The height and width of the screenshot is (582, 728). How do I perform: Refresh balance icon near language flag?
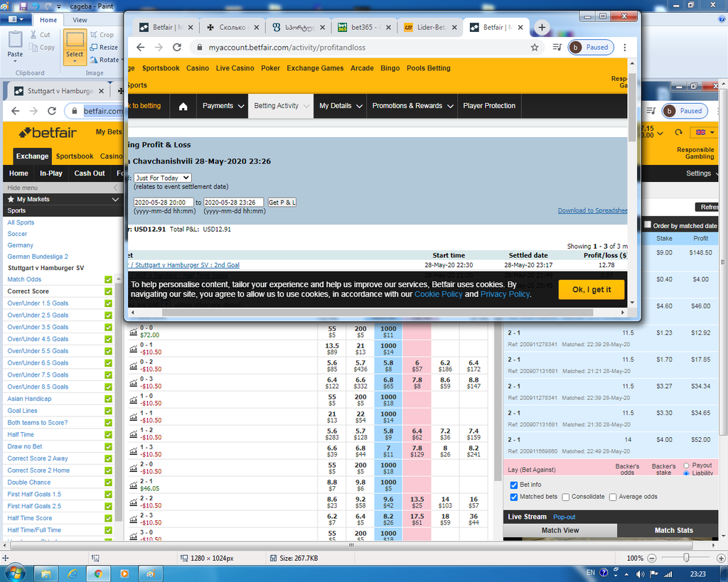coord(679,133)
